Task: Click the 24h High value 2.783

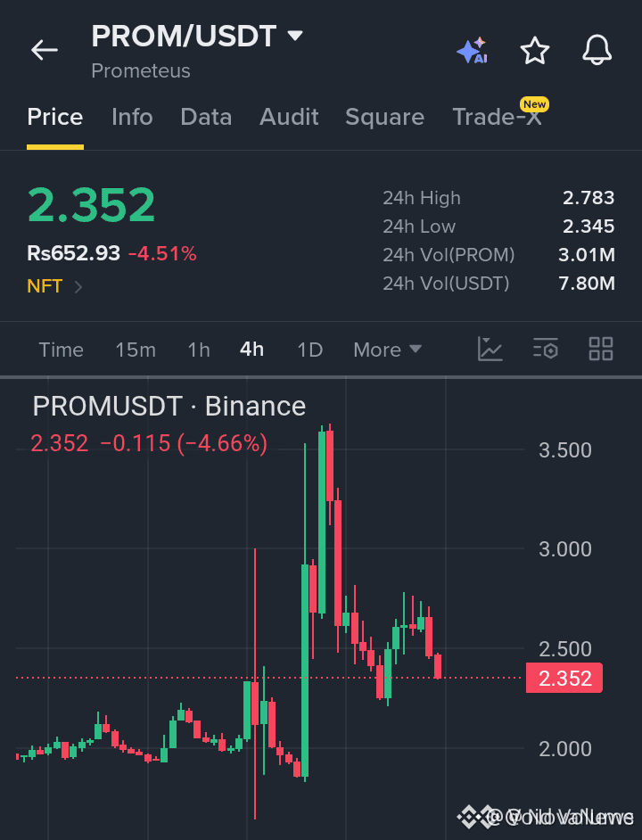Action: click(x=588, y=198)
